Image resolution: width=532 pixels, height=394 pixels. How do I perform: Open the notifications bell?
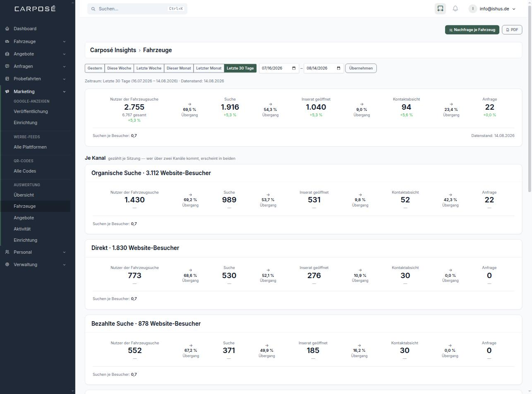point(455,9)
